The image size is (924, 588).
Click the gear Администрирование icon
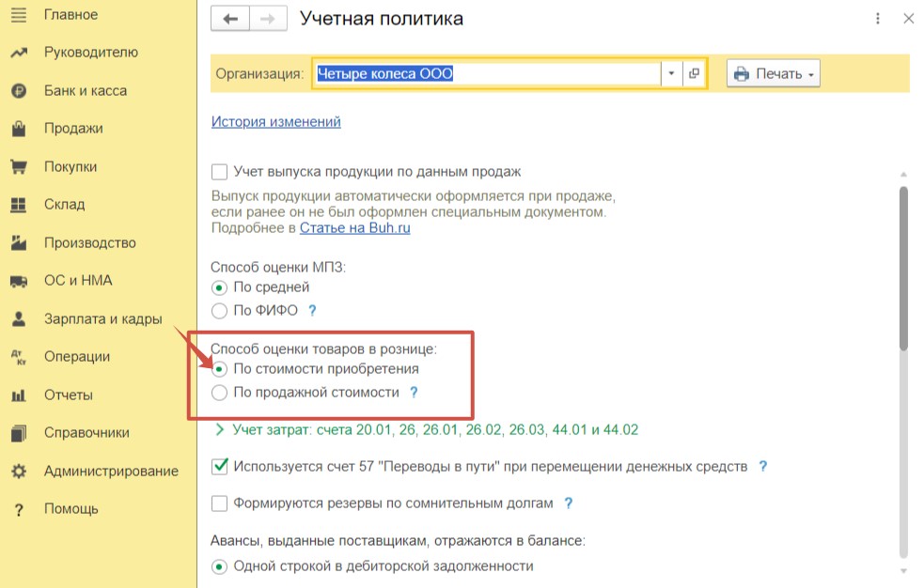19,472
